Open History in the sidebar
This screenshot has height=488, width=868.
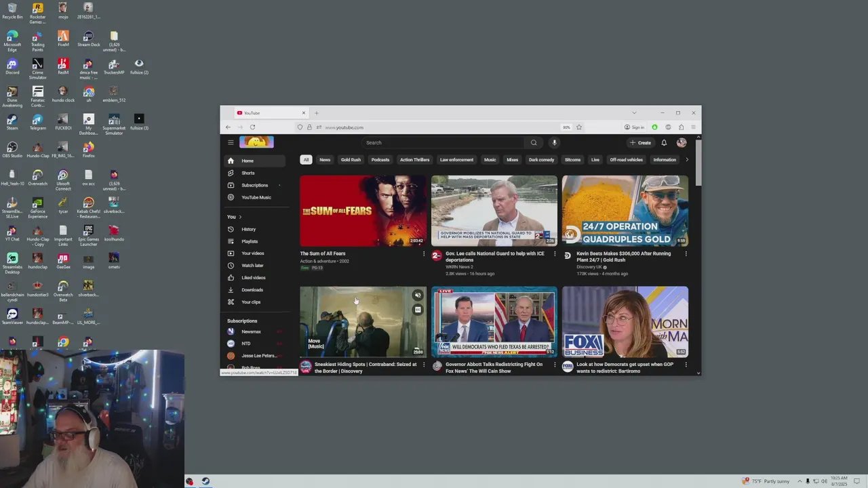pos(255,229)
